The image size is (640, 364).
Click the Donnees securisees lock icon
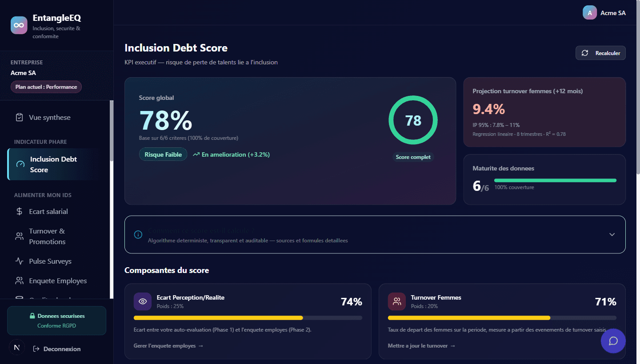[32, 316]
